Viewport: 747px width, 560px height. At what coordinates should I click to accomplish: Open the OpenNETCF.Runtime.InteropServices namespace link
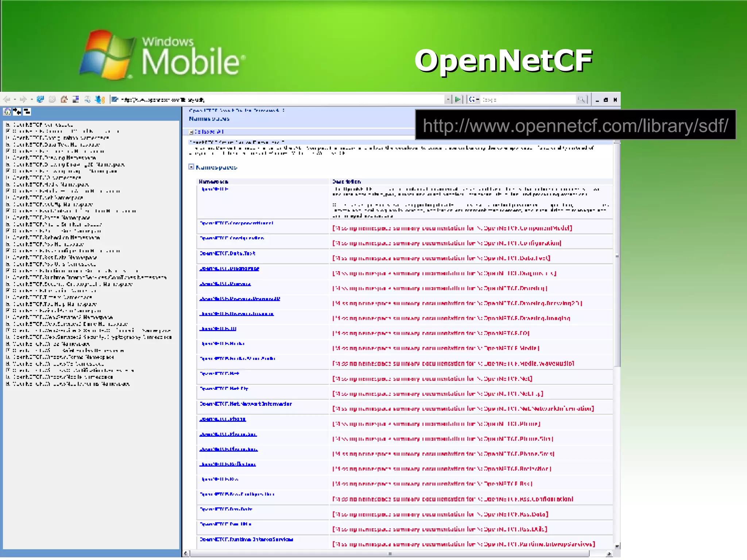tap(247, 539)
